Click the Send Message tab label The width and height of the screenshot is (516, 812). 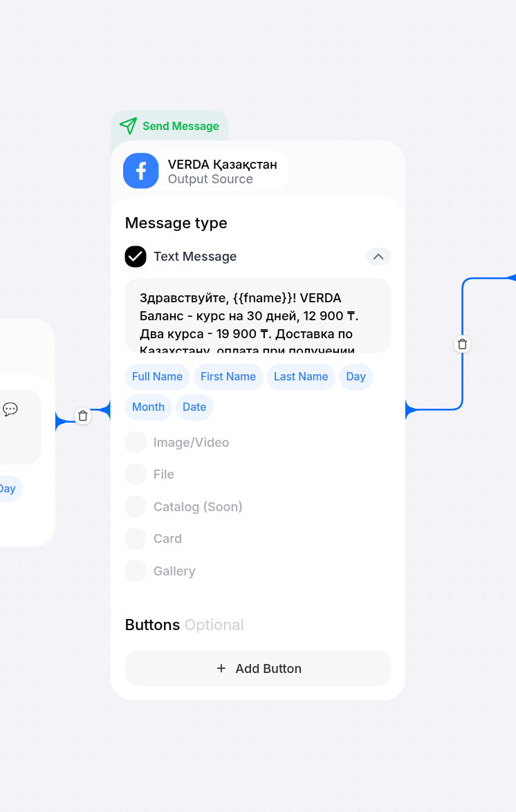181,126
